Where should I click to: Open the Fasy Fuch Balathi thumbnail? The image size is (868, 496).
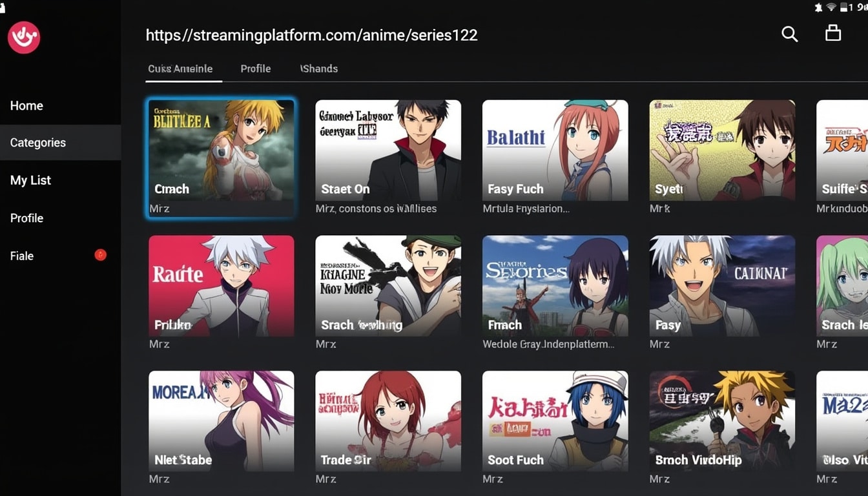(x=555, y=150)
